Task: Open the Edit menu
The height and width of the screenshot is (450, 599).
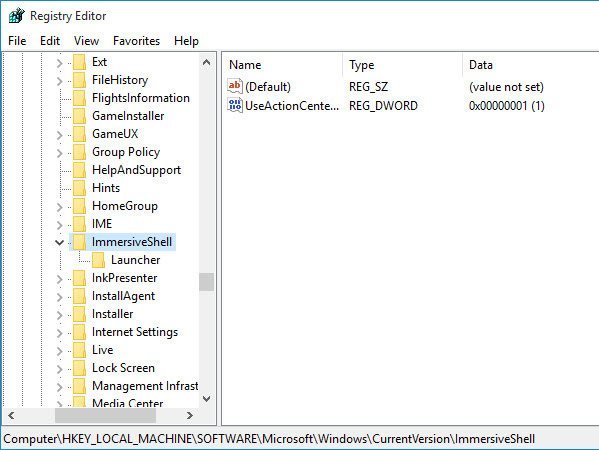Action: 50,41
